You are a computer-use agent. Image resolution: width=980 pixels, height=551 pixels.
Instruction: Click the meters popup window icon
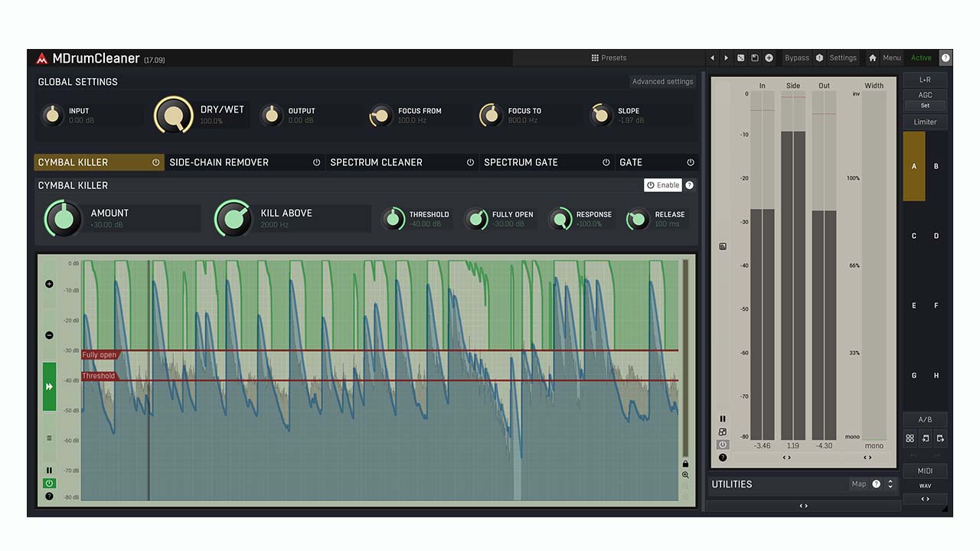coord(723,432)
